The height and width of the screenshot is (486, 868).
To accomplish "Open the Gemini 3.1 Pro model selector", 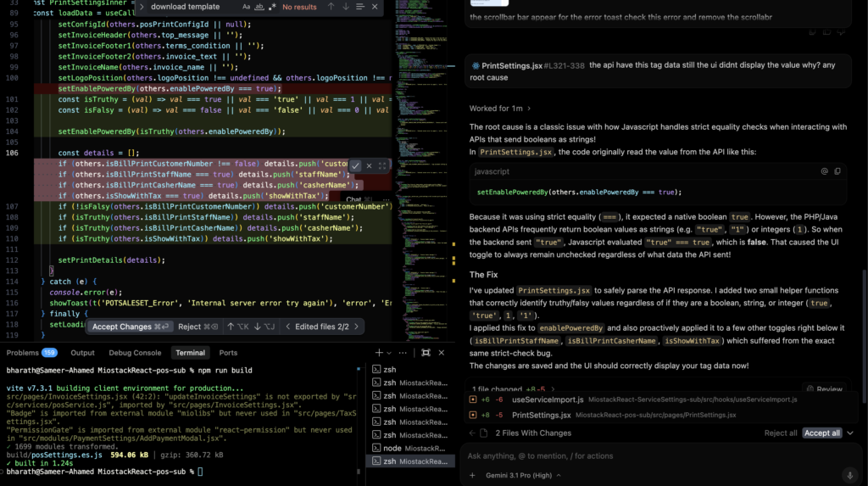I will tap(523, 475).
